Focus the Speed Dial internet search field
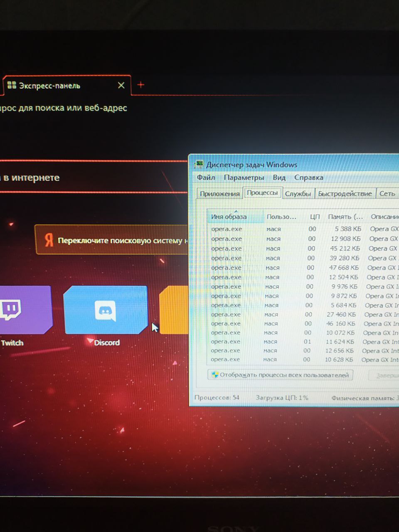This screenshot has width=399, height=532. [x=94, y=177]
